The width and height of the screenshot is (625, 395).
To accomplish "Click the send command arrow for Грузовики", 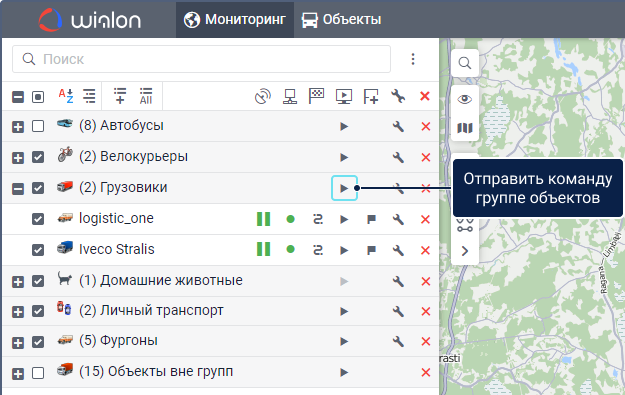I will point(344,188).
